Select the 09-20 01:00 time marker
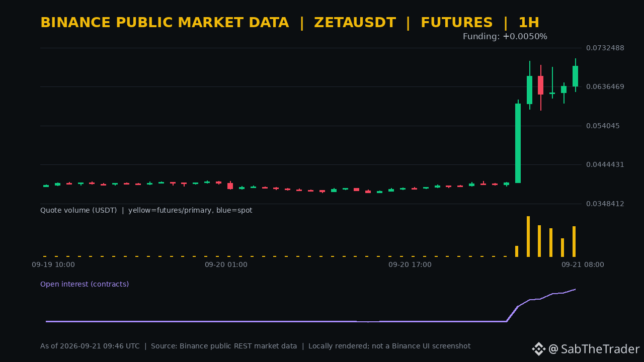Screen dimensions: 644x362 click(x=226, y=264)
